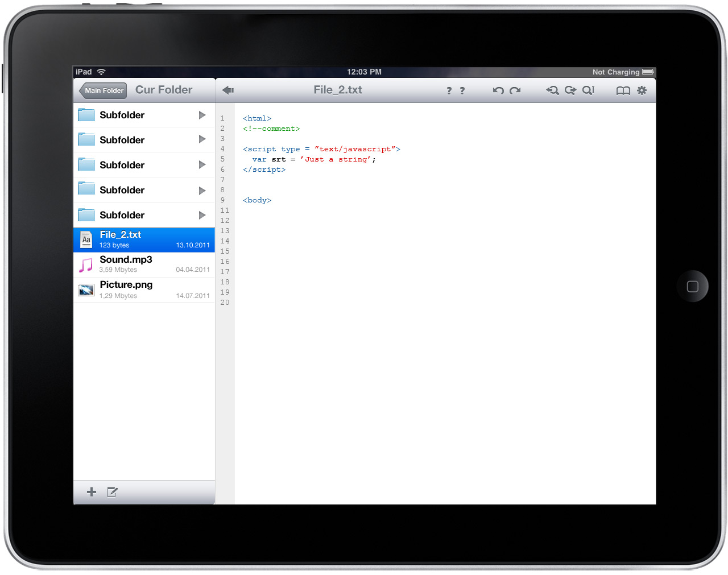Expand the fourth Subfolder using its arrow
This screenshot has width=728, height=575.
pos(202,191)
